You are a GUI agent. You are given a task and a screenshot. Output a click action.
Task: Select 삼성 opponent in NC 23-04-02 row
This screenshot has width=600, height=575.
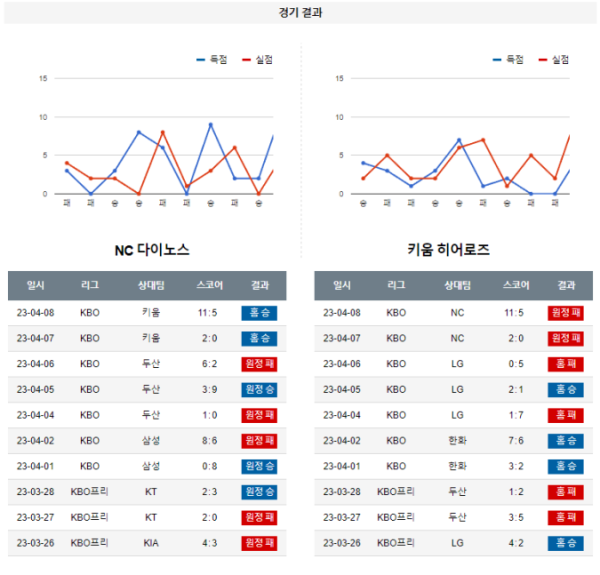tap(151, 441)
